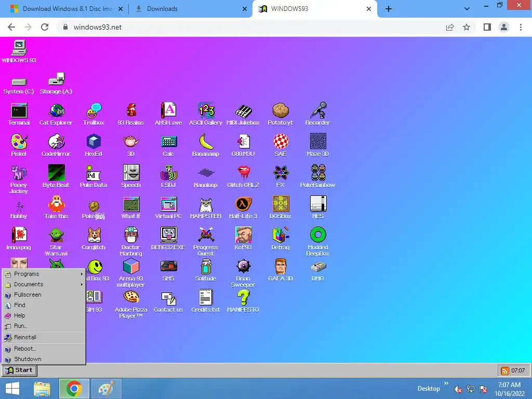
Task: Open ASCII Gallery from the desktop
Action: pos(206,114)
